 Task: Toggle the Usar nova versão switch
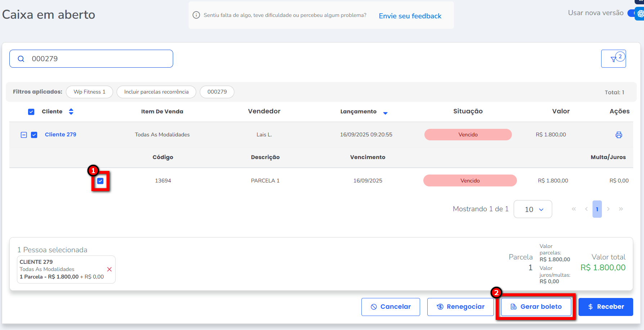tap(634, 13)
